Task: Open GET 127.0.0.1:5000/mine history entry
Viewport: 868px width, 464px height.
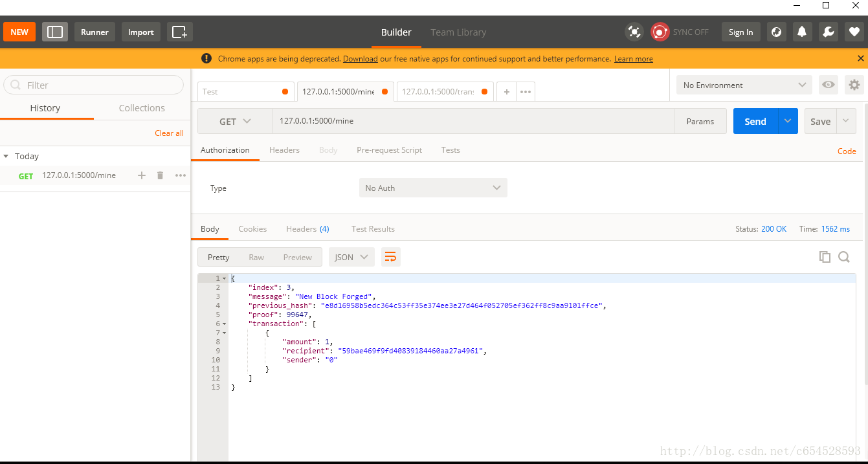Action: [79, 175]
